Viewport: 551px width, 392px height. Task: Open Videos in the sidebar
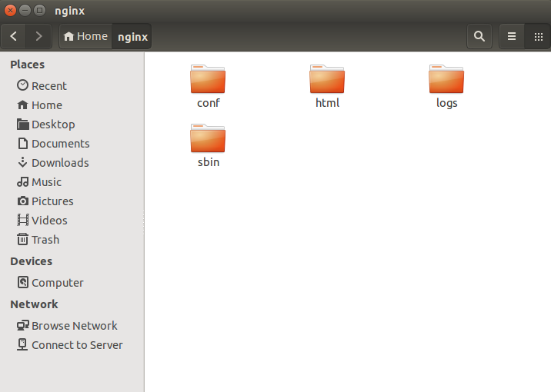point(72,221)
